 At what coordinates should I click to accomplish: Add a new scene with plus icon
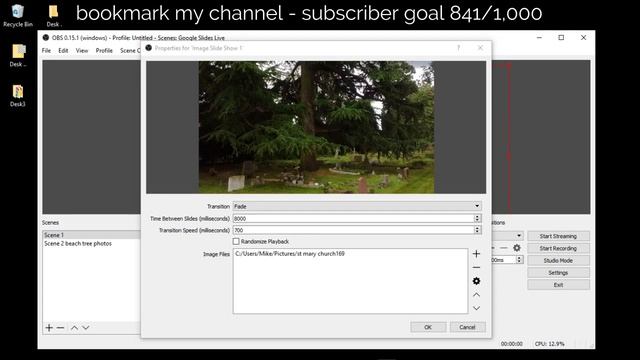[x=49, y=328]
